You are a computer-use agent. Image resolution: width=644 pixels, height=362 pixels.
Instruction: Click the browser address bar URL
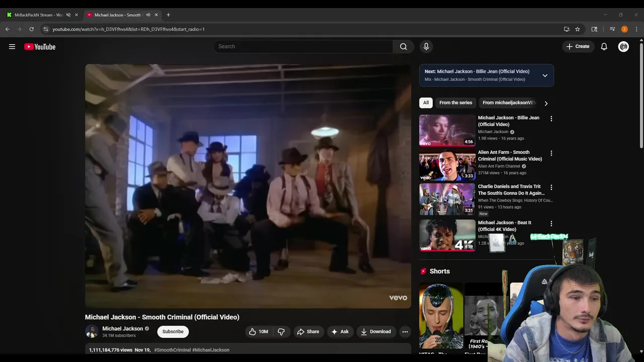[128, 29]
